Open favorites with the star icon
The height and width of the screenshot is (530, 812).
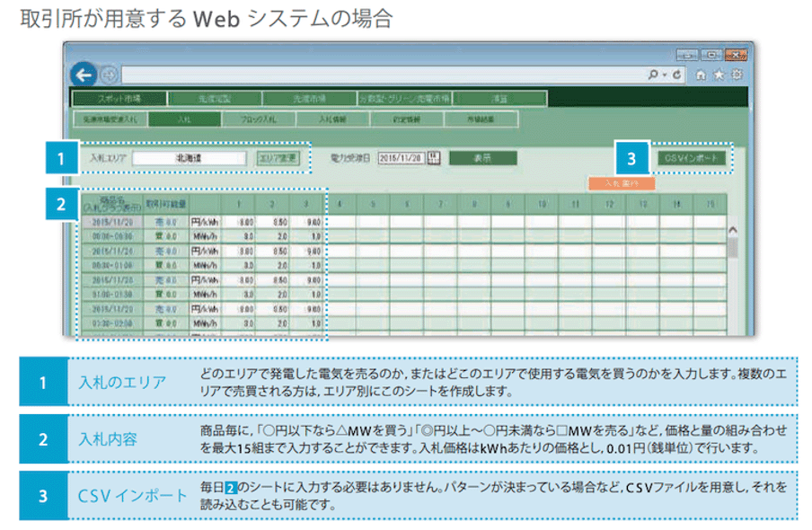click(720, 75)
